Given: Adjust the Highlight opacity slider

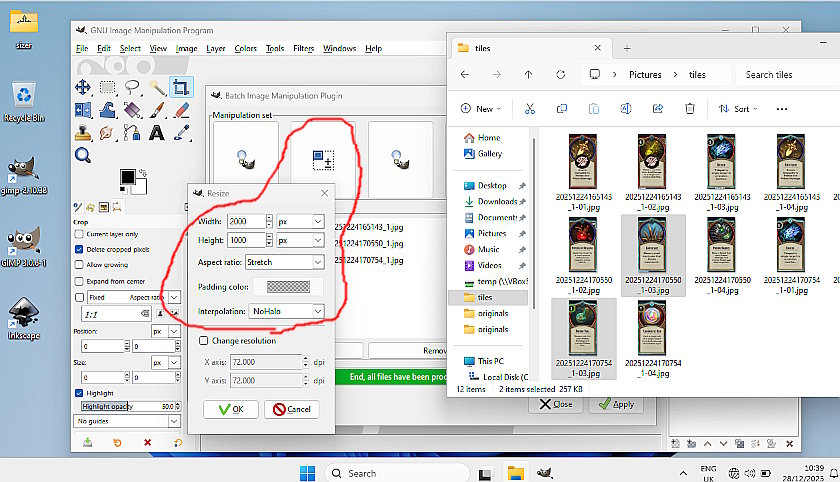Looking at the screenshot, I should (x=128, y=406).
